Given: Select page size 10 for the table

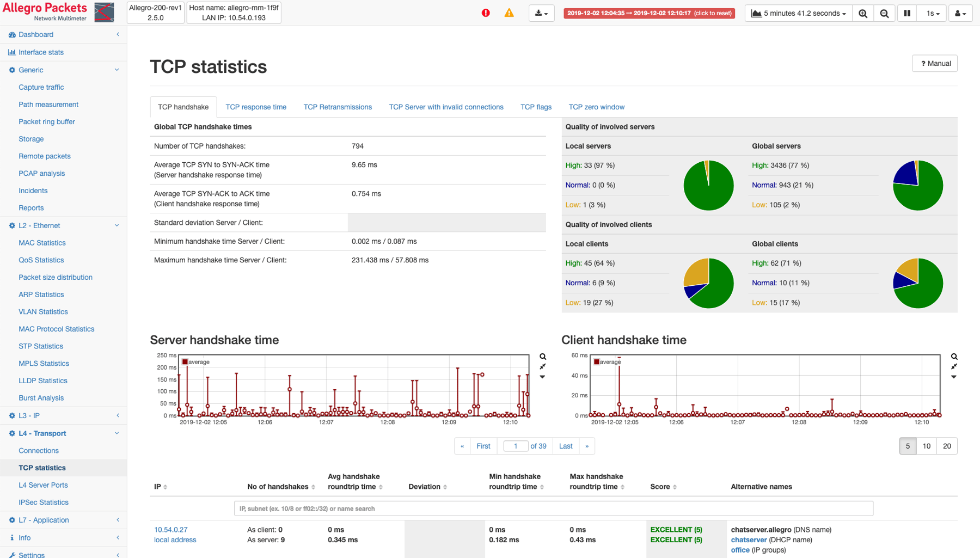Looking at the screenshot, I should coord(926,446).
